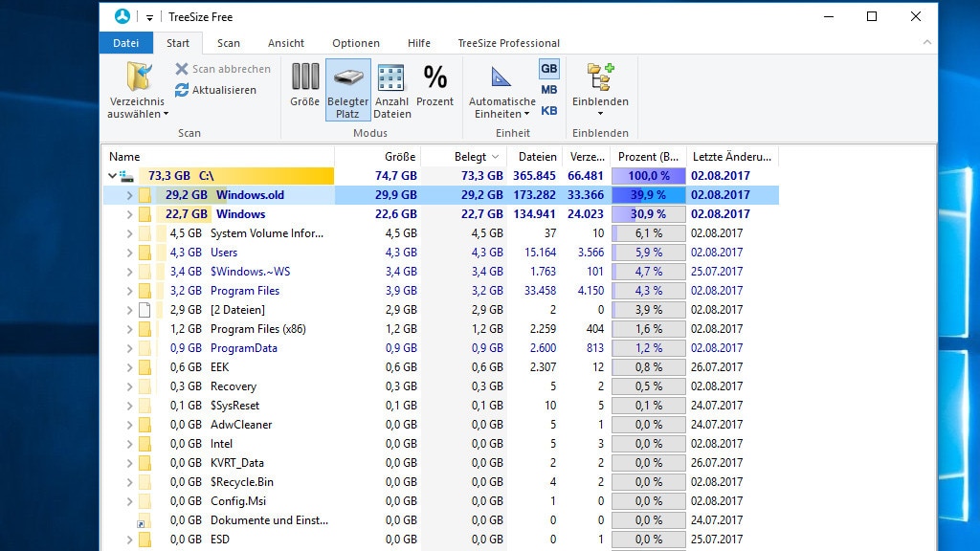Switch units to MB
The height and width of the screenshot is (551, 980).
pyautogui.click(x=548, y=90)
